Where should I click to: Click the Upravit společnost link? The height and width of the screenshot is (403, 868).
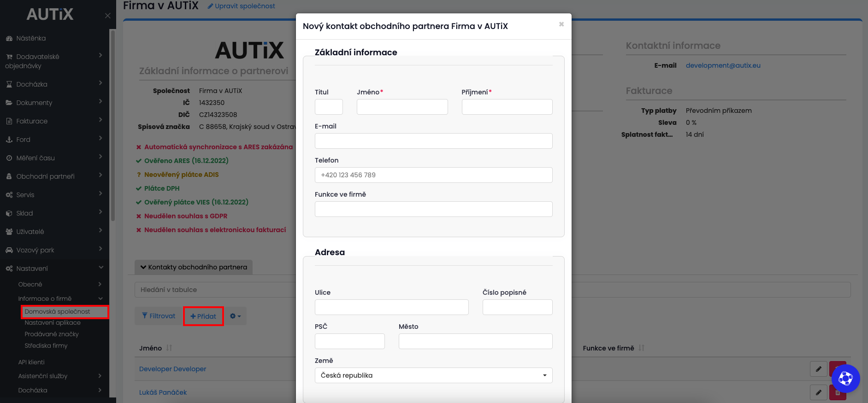click(x=241, y=6)
